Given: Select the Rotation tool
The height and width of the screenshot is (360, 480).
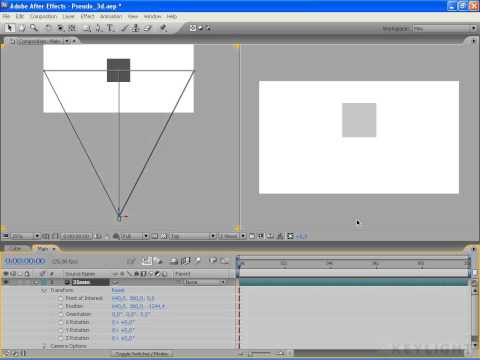Looking at the screenshot, I should coord(48,28).
